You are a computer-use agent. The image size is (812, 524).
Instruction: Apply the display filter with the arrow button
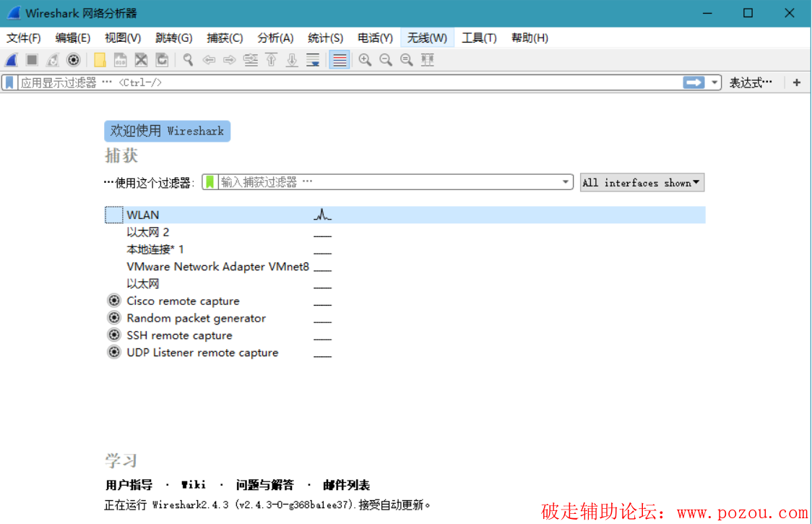pos(694,82)
